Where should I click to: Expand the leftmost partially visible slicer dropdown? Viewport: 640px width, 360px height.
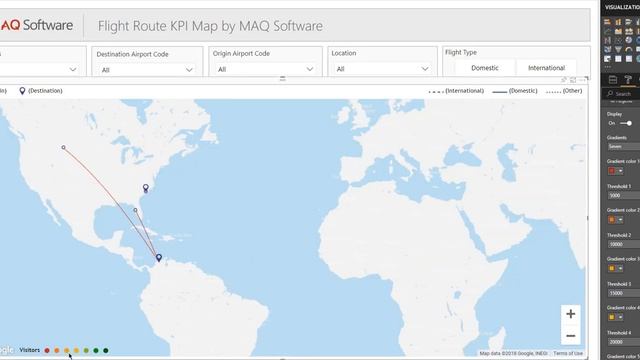(x=73, y=69)
